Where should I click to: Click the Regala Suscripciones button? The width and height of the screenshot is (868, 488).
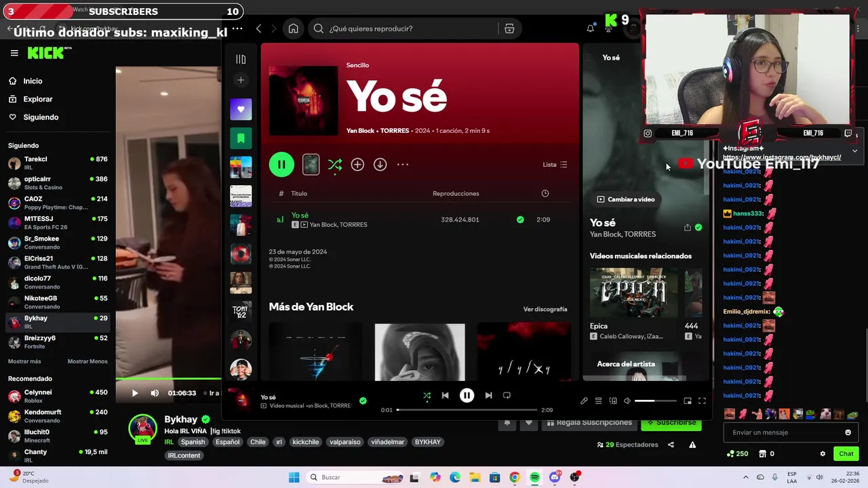(589, 422)
